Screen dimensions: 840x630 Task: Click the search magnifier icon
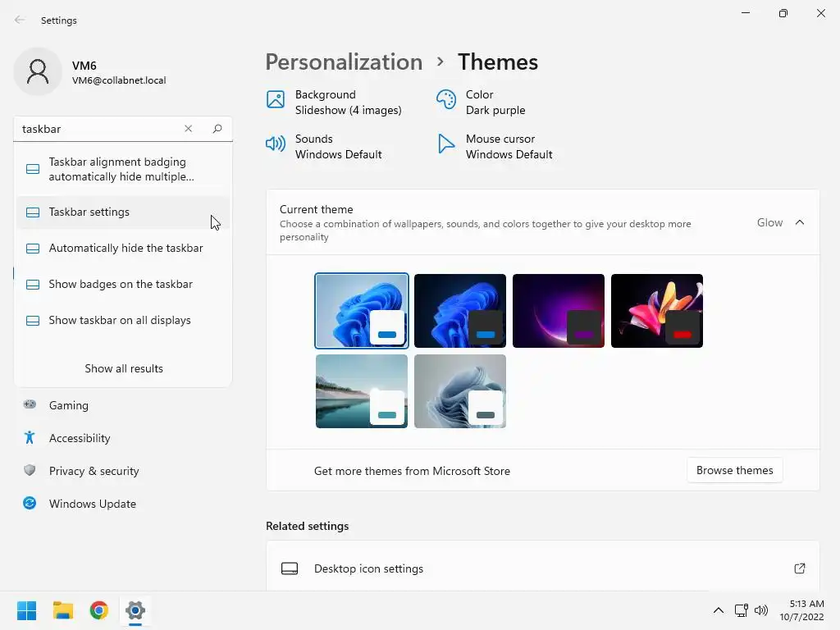click(217, 129)
